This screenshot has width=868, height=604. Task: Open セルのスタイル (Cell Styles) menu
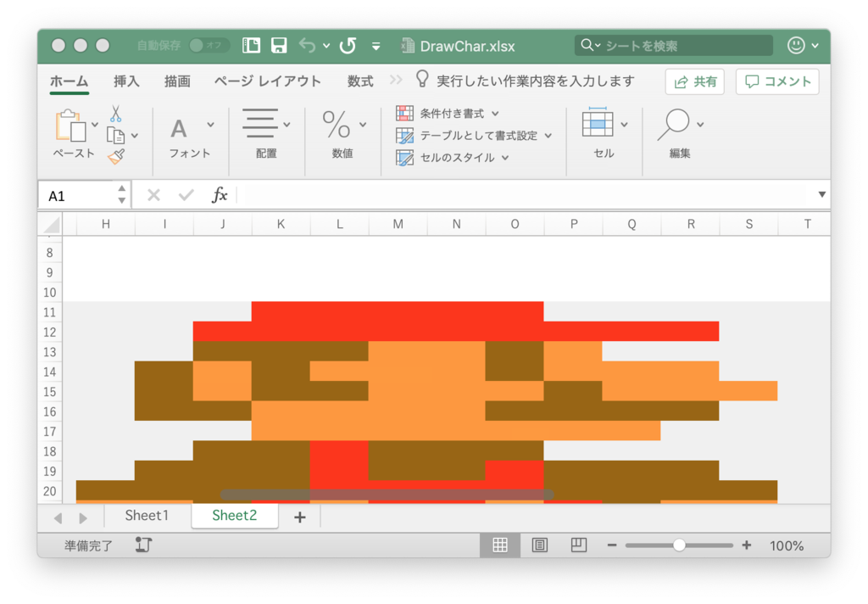tap(453, 158)
